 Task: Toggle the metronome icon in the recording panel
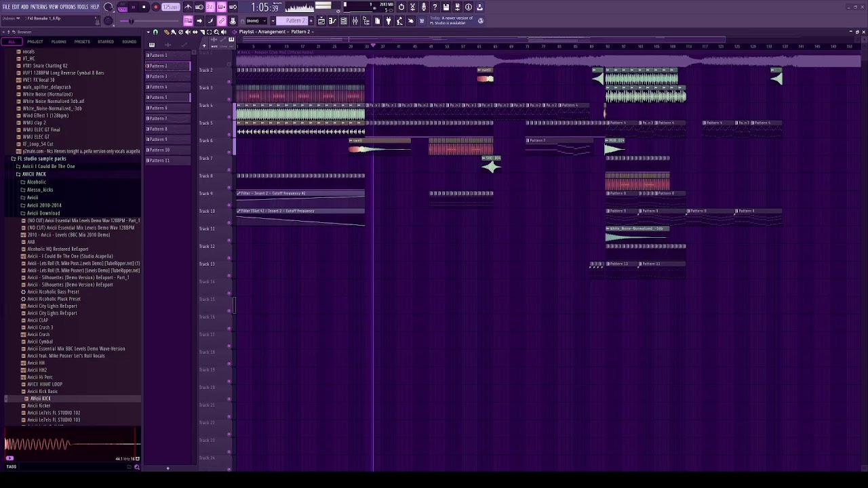188,7
